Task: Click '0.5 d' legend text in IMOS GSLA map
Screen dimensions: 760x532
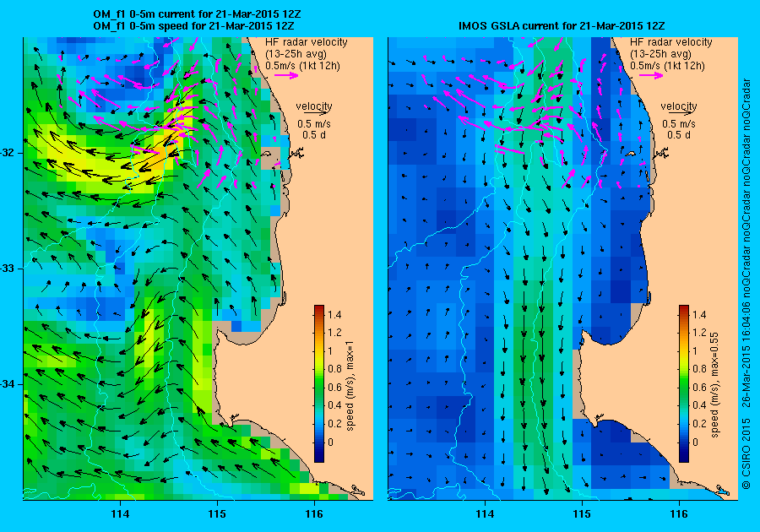Action: click(679, 135)
